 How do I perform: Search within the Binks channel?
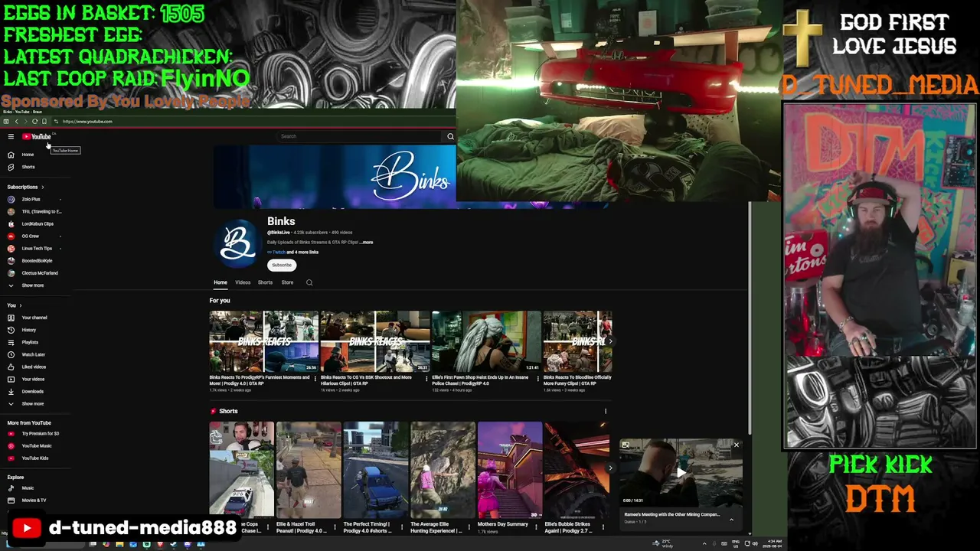pyautogui.click(x=309, y=282)
